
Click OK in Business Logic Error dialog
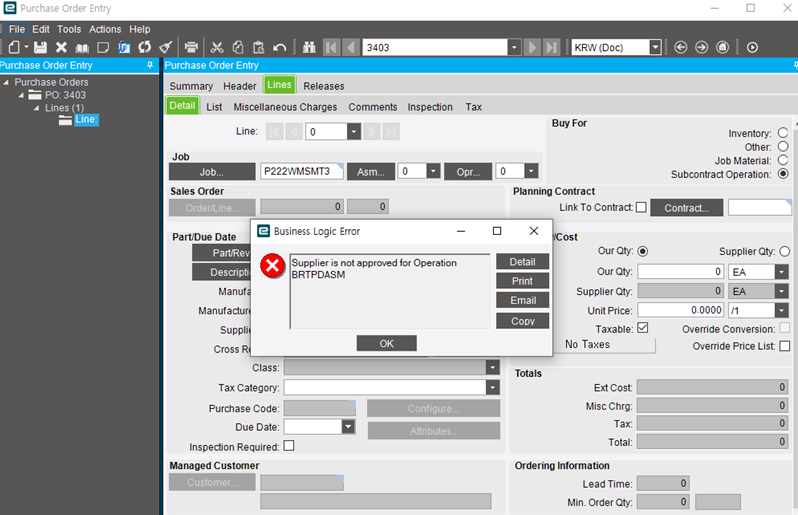tap(387, 344)
